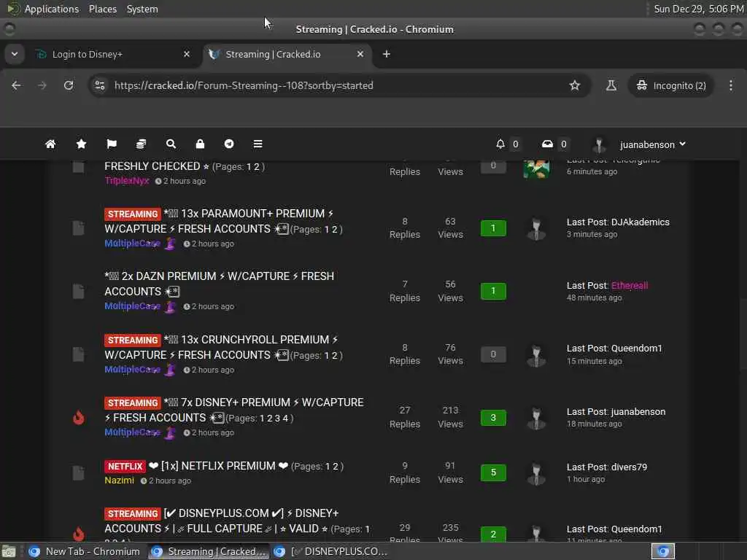Open 2x DAZN PREMIUM thread
Viewport: 747px width, 560px height.
(219, 284)
